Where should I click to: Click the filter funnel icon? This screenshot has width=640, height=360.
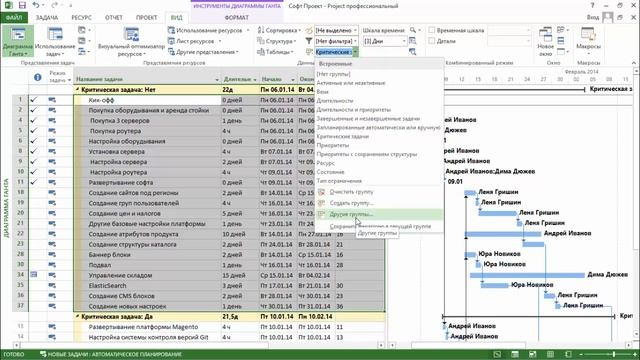[309, 41]
